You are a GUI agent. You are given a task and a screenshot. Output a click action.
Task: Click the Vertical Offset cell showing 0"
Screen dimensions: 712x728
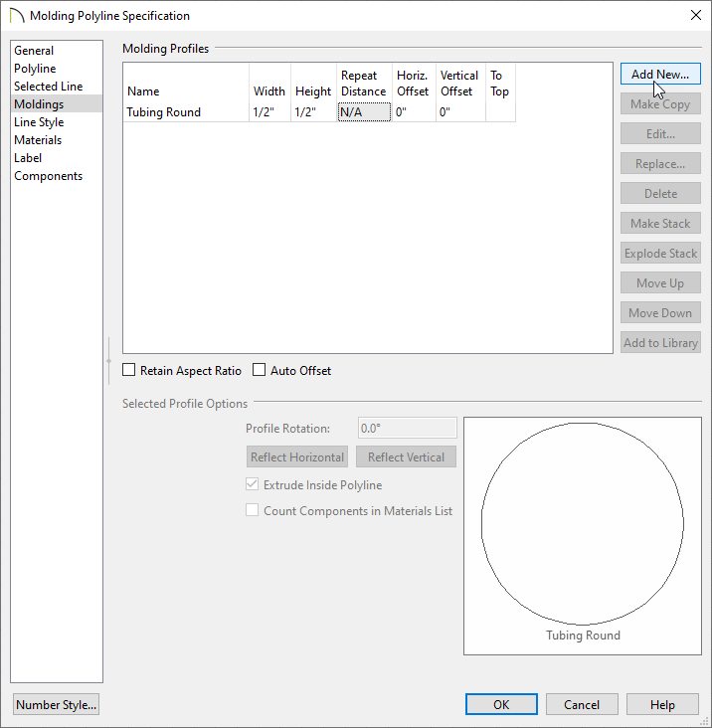(460, 112)
